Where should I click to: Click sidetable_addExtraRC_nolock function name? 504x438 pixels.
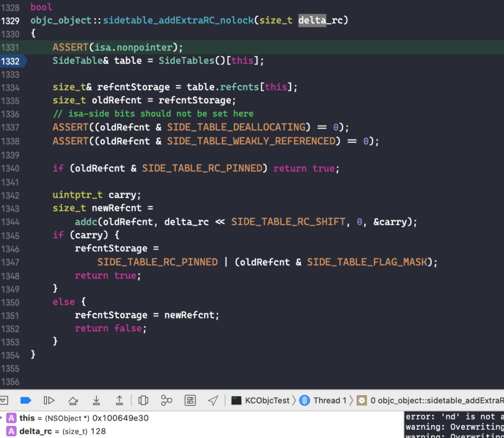[x=178, y=21]
